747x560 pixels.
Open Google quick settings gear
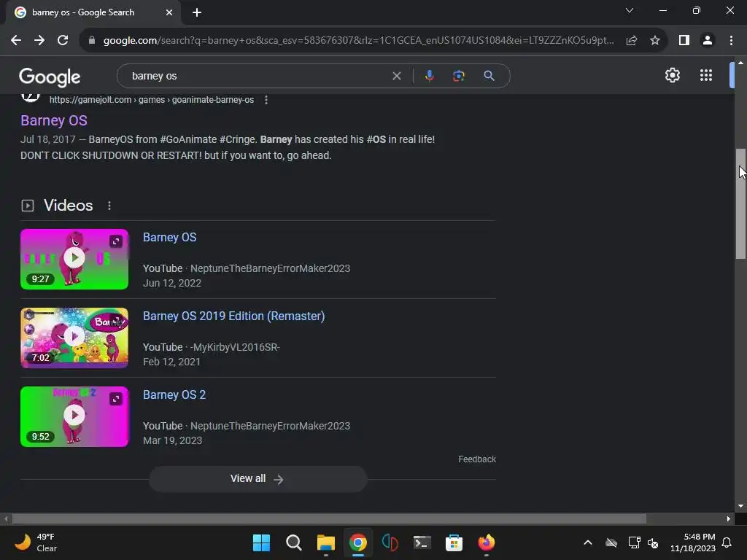(x=672, y=75)
